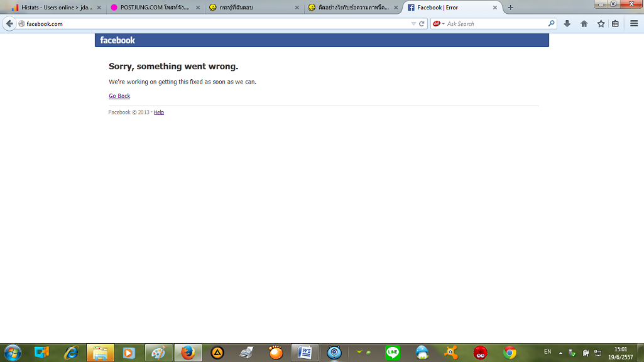Viewport: 644px width, 362px height.
Task: Open the red furry creature taskbar icon
Action: [x=480, y=353]
